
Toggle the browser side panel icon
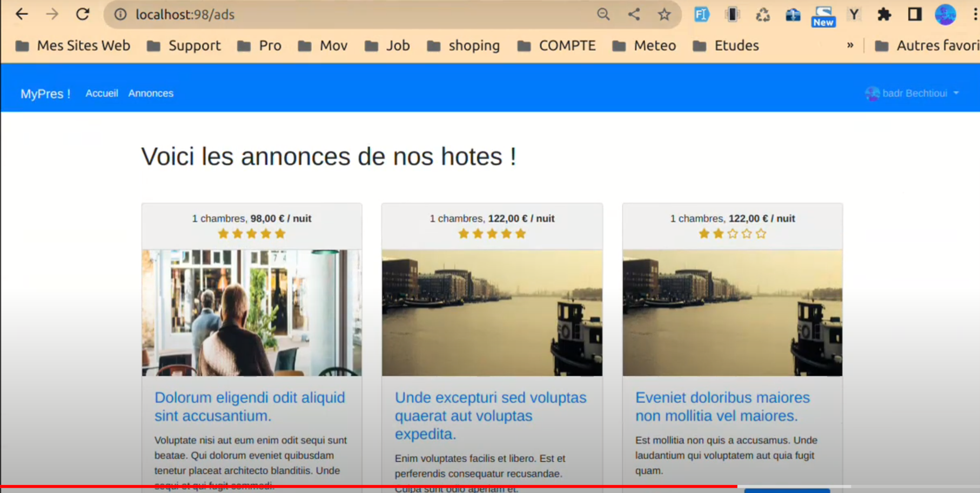point(914,15)
